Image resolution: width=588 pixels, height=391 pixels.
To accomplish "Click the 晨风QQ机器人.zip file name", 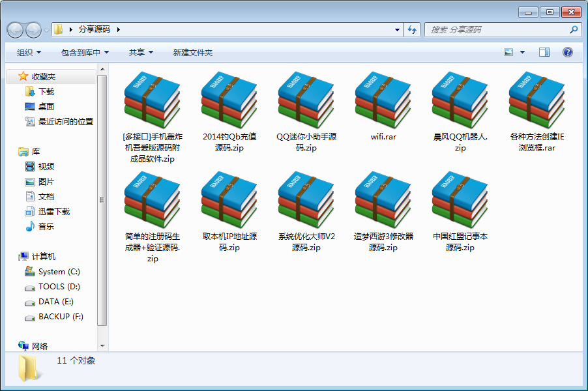I will tap(460, 142).
